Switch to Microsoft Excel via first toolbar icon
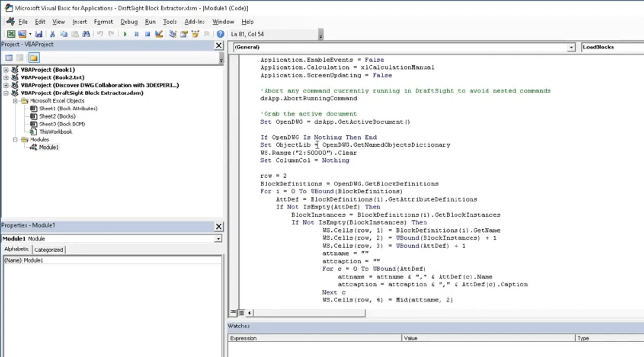The height and width of the screenshot is (357, 644). pyautogui.click(x=11, y=34)
